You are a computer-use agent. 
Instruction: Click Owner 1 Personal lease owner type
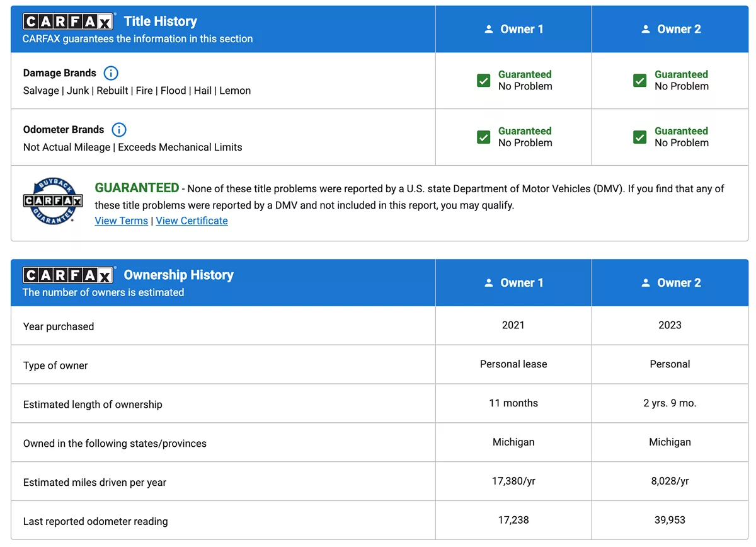click(x=513, y=364)
